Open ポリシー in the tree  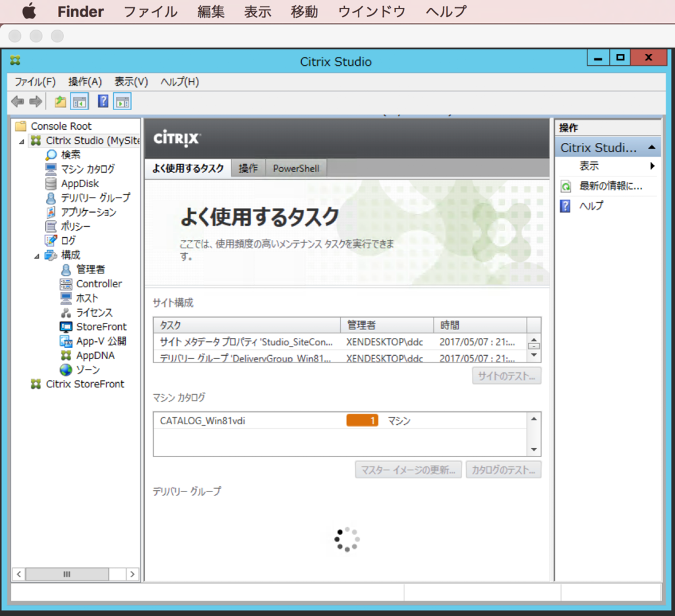pos(75,226)
